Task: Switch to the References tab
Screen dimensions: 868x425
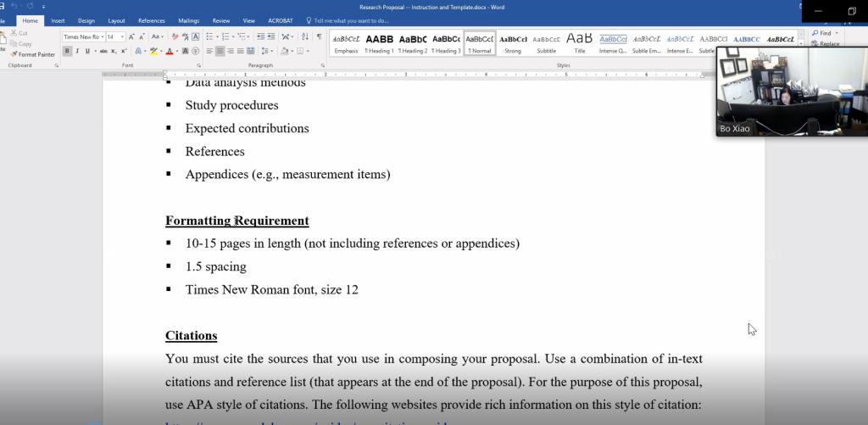Action: [x=152, y=20]
